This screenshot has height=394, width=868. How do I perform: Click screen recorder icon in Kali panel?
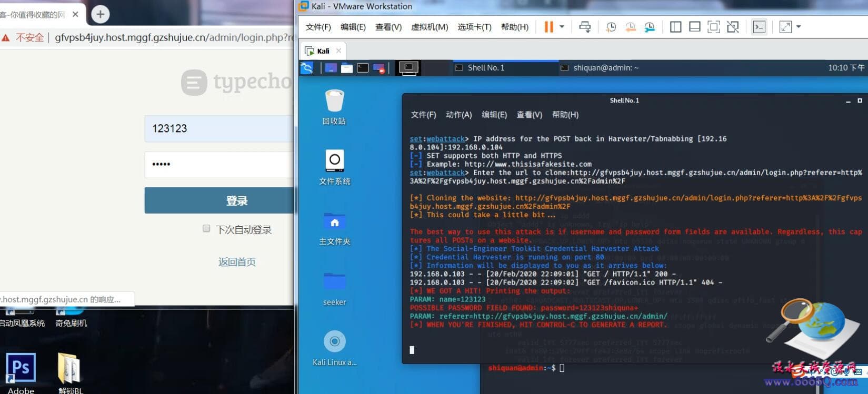[379, 68]
